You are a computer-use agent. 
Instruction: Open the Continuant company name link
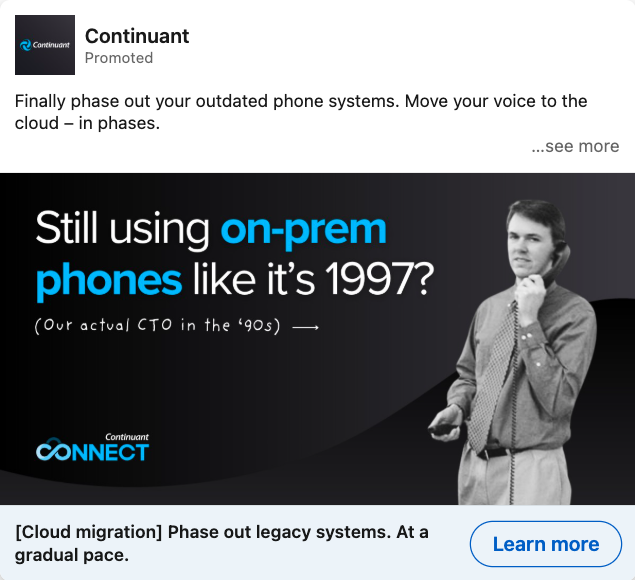tap(137, 36)
